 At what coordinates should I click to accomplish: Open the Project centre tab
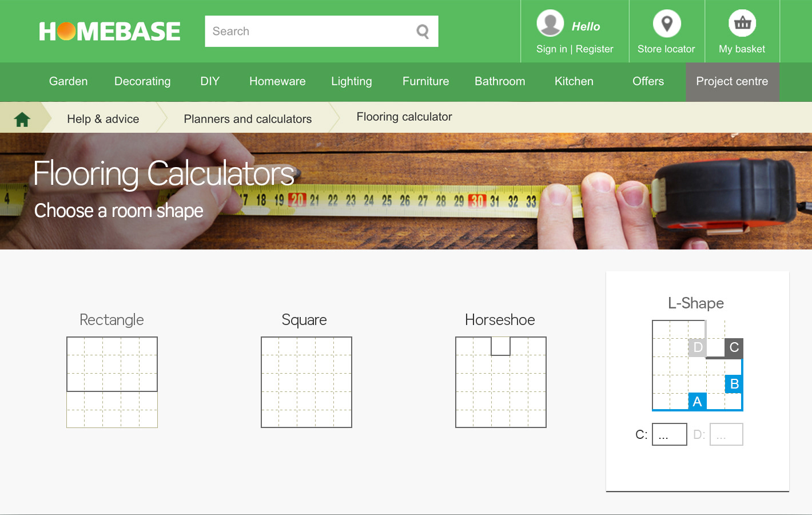pos(733,82)
